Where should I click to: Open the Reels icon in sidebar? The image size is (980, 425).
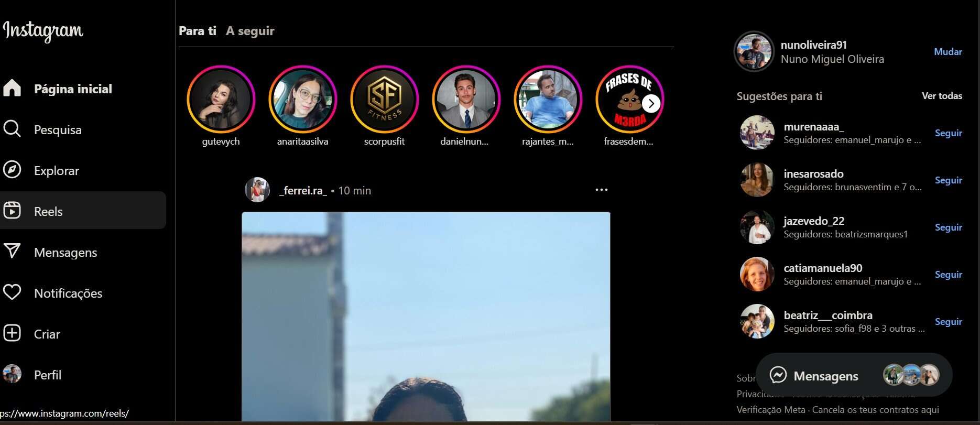[12, 211]
